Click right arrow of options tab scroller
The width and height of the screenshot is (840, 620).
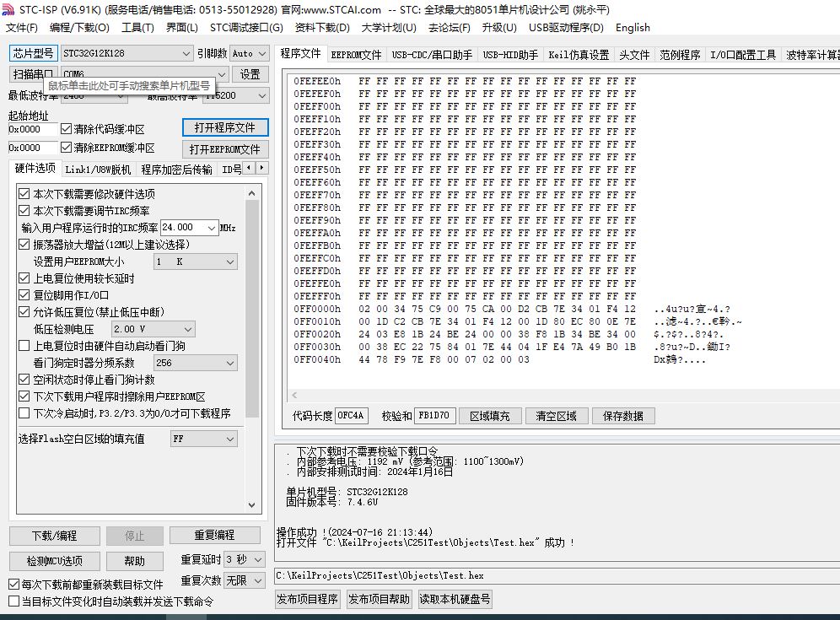261,168
